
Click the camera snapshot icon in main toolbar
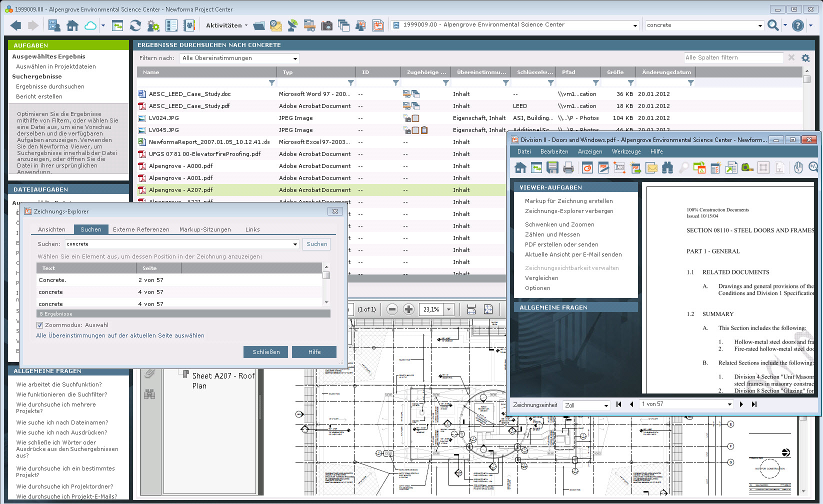pyautogui.click(x=326, y=25)
